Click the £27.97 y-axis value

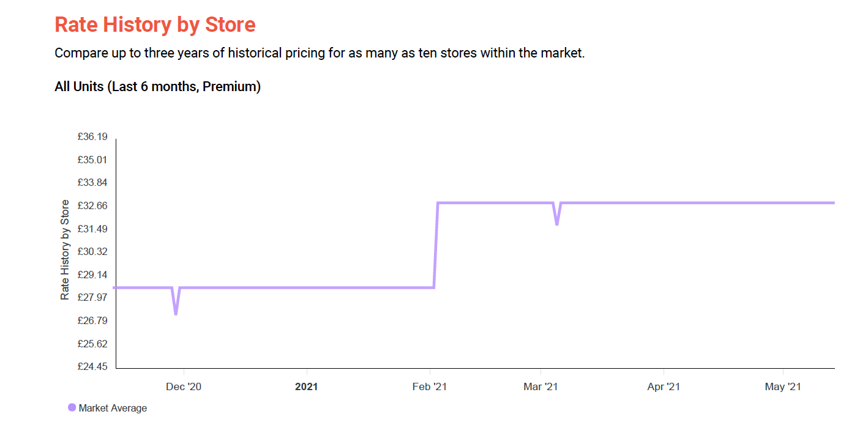tap(92, 298)
